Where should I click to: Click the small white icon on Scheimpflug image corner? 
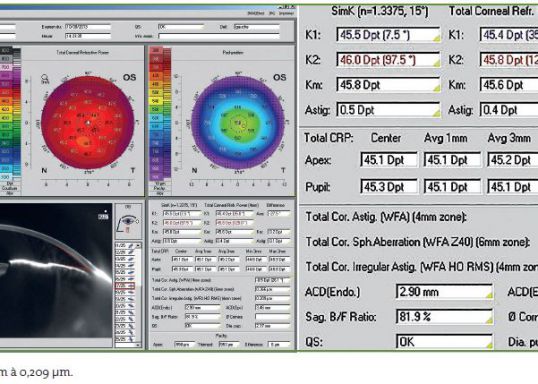[103, 216]
